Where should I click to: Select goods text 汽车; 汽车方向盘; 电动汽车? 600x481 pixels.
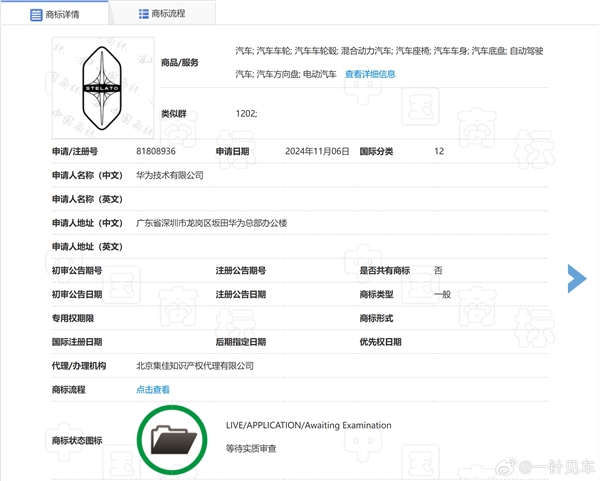(x=286, y=74)
